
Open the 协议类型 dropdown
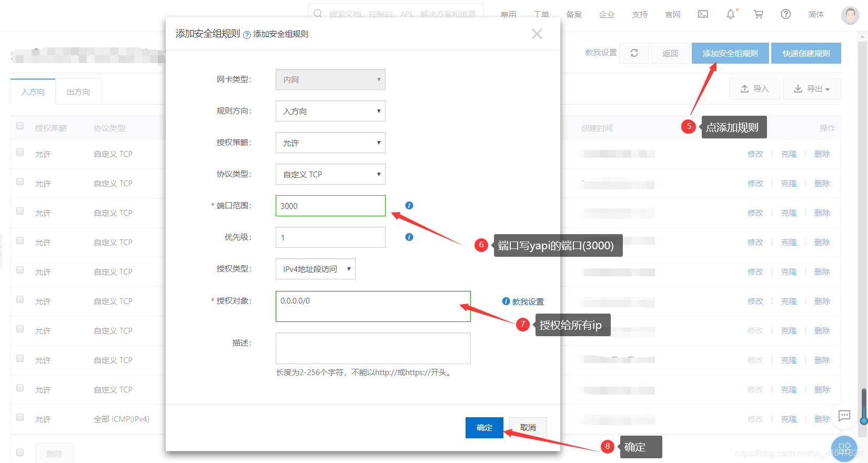pyautogui.click(x=330, y=174)
